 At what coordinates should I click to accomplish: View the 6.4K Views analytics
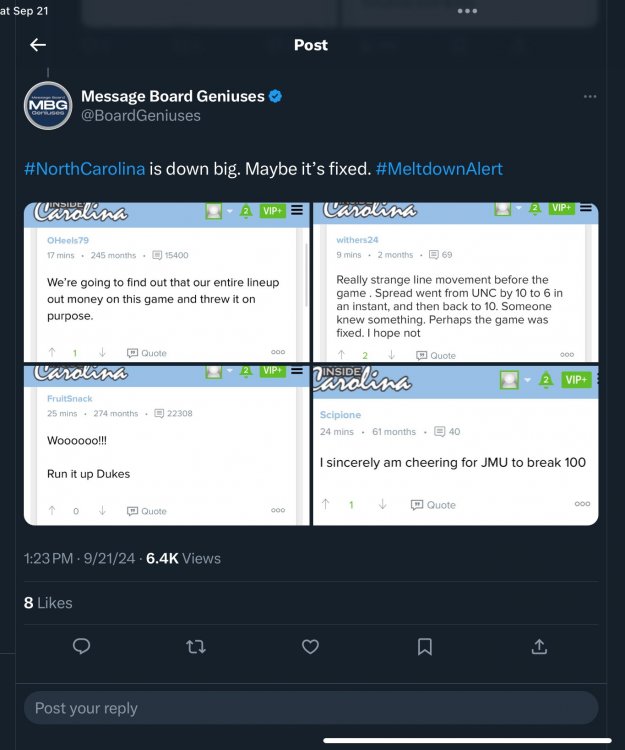[x=183, y=558]
